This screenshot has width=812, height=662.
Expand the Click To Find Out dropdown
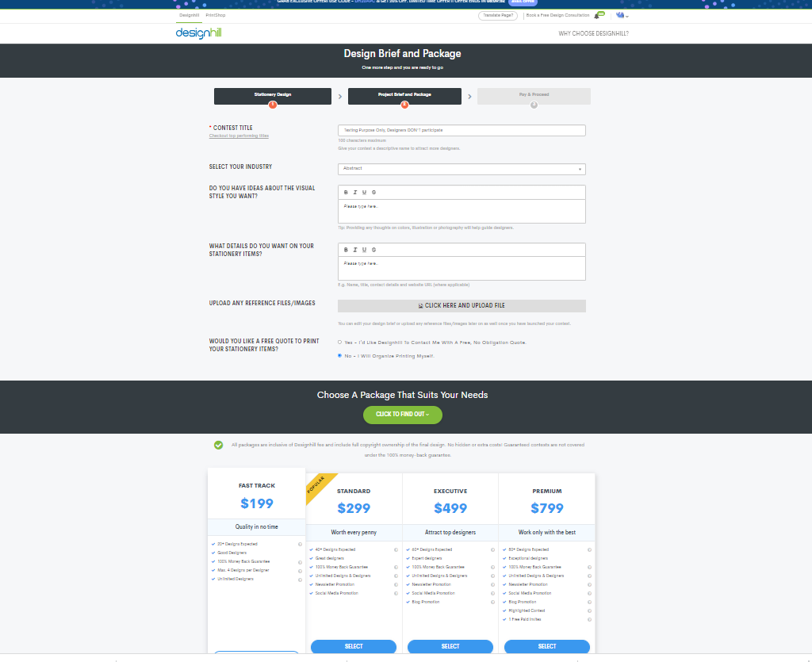coord(402,415)
